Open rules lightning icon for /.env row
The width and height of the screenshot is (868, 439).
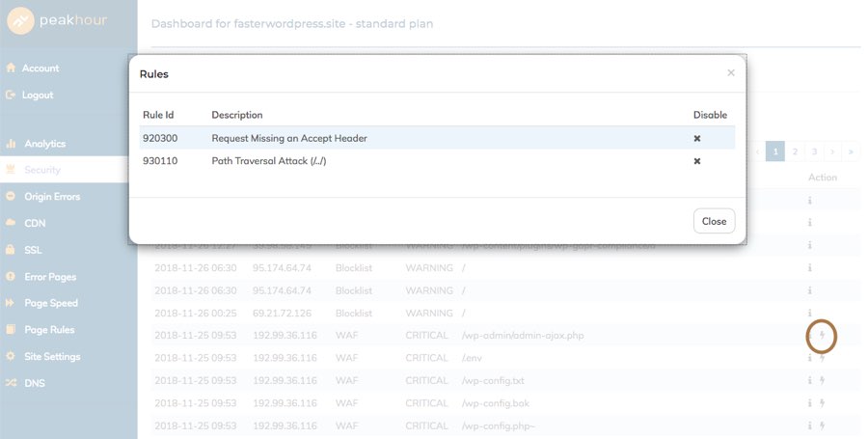[x=822, y=358]
